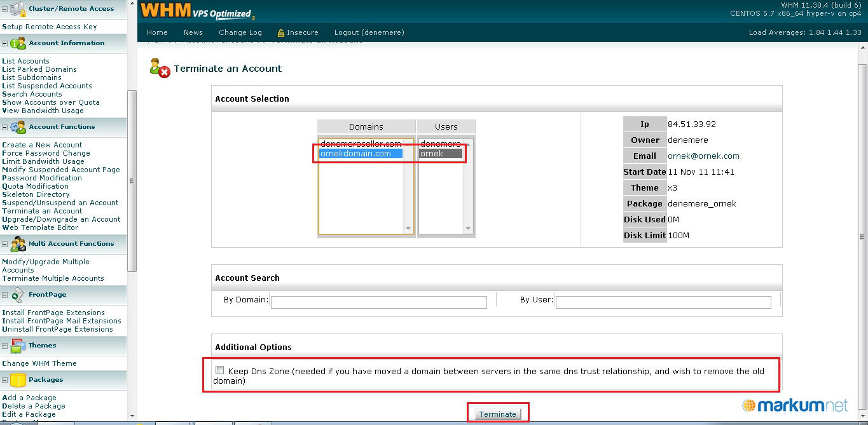Open the News menu item
Image resolution: width=868 pixels, height=425 pixels.
point(193,32)
